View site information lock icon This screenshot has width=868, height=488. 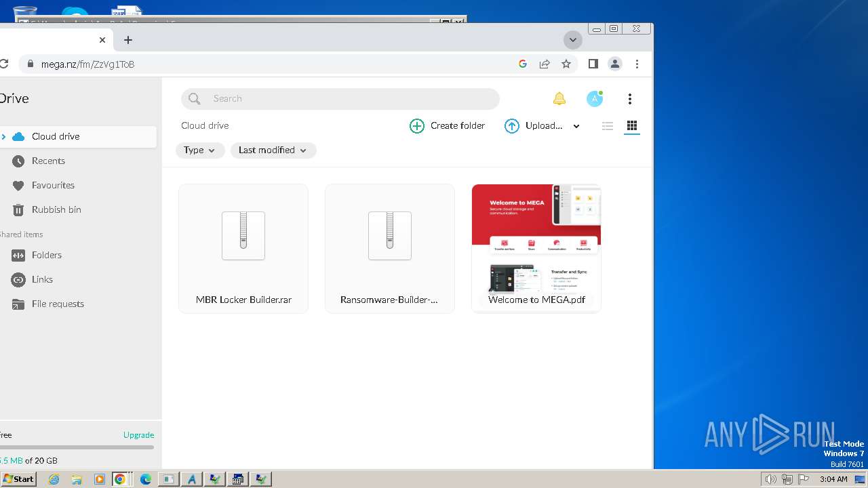point(30,64)
